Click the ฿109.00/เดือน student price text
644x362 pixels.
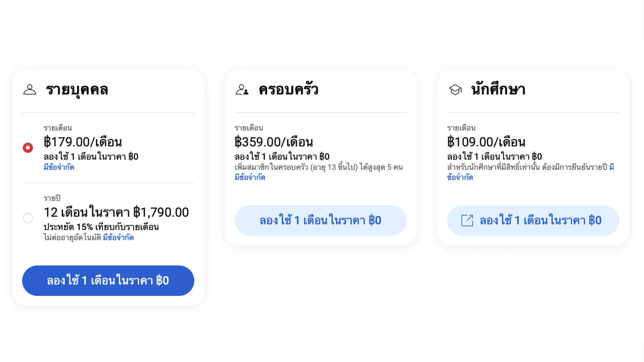486,142
